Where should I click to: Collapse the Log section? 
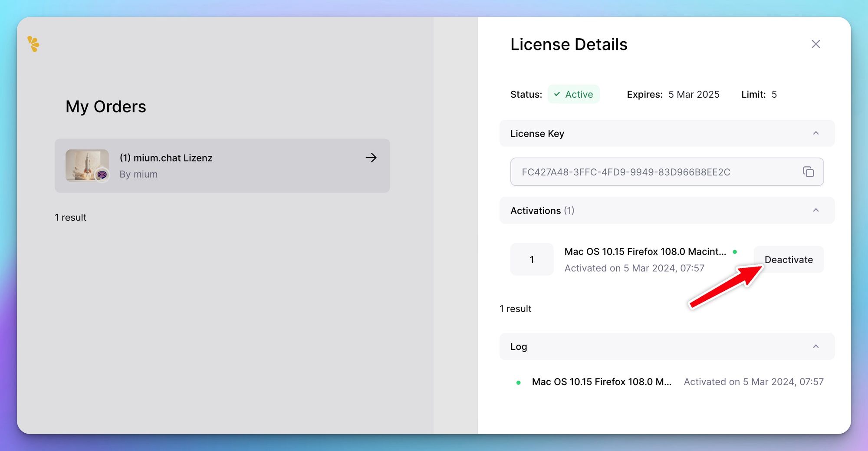pos(815,346)
